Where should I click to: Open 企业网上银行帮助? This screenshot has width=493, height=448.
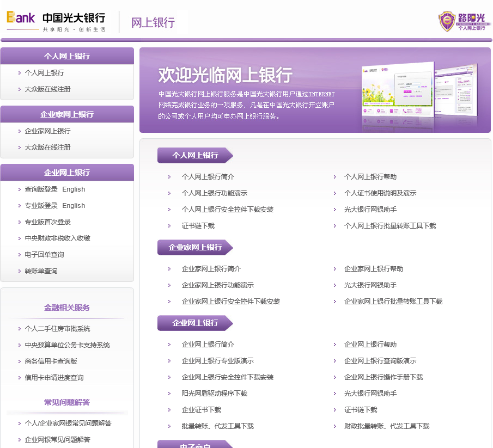tap(370, 345)
